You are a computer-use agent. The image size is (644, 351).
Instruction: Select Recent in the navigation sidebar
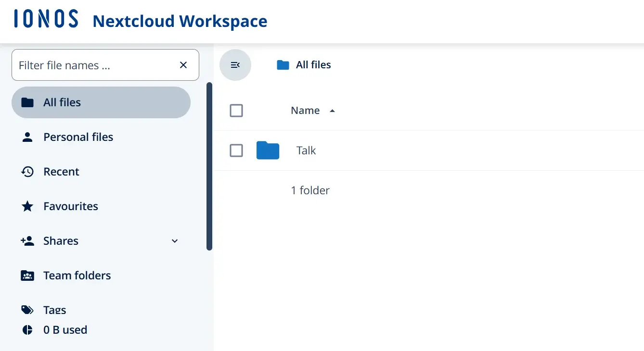(x=61, y=171)
